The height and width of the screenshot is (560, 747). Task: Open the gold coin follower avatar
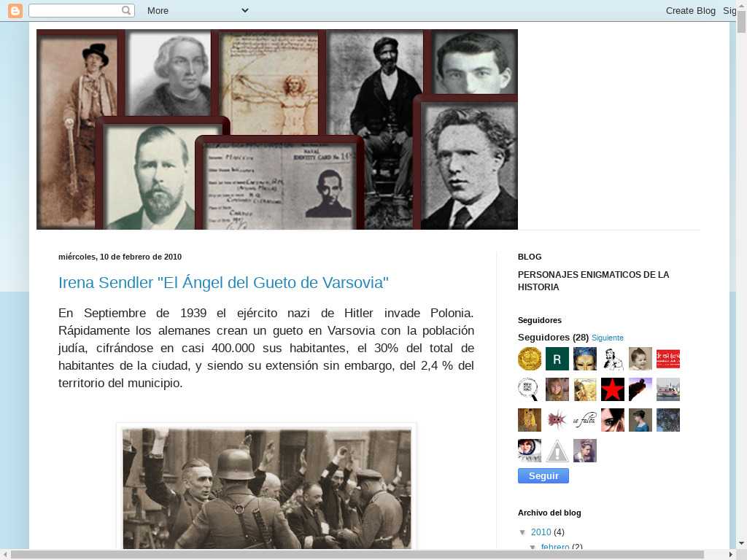tap(530, 359)
